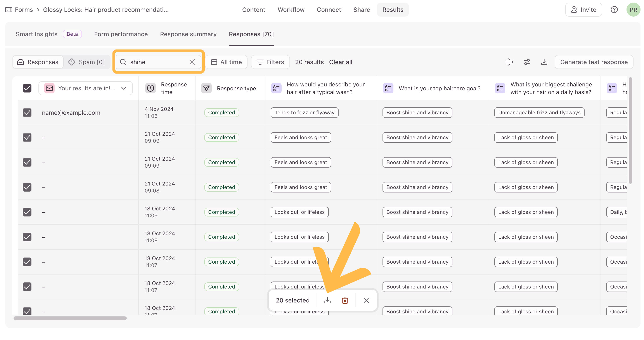This screenshot has height=340, width=644.
Task: Click the Beta badge
Action: pos(72,34)
